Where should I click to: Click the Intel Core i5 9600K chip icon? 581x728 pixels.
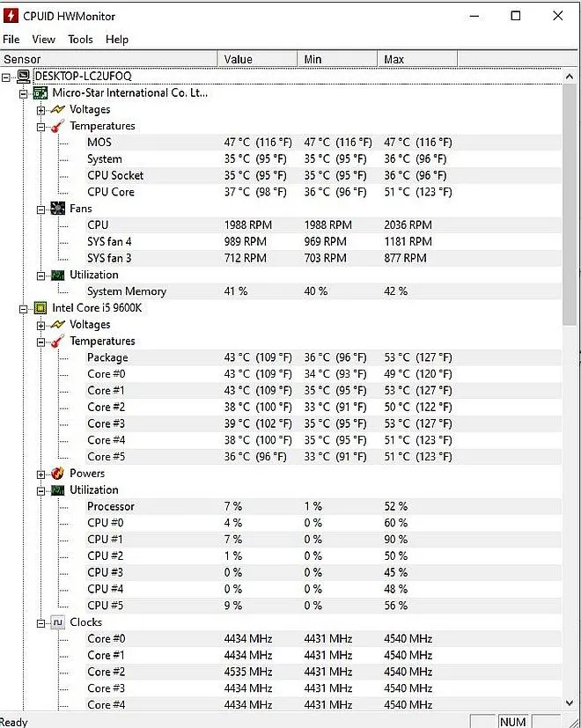40,308
